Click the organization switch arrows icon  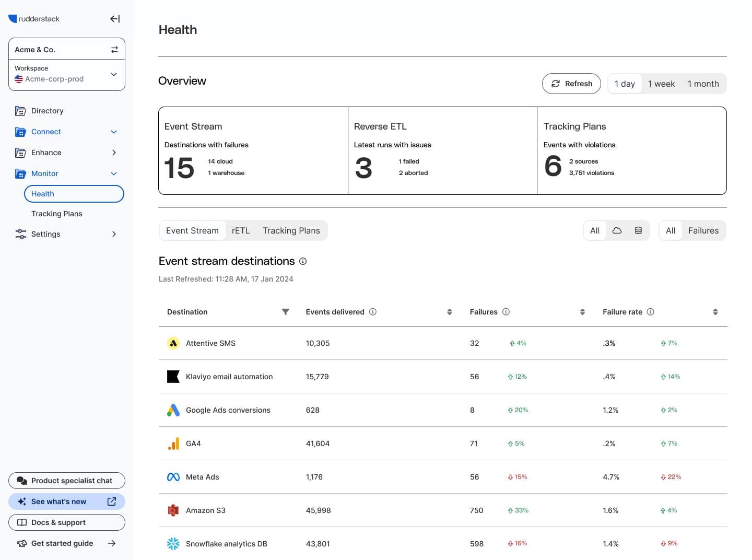(x=114, y=50)
